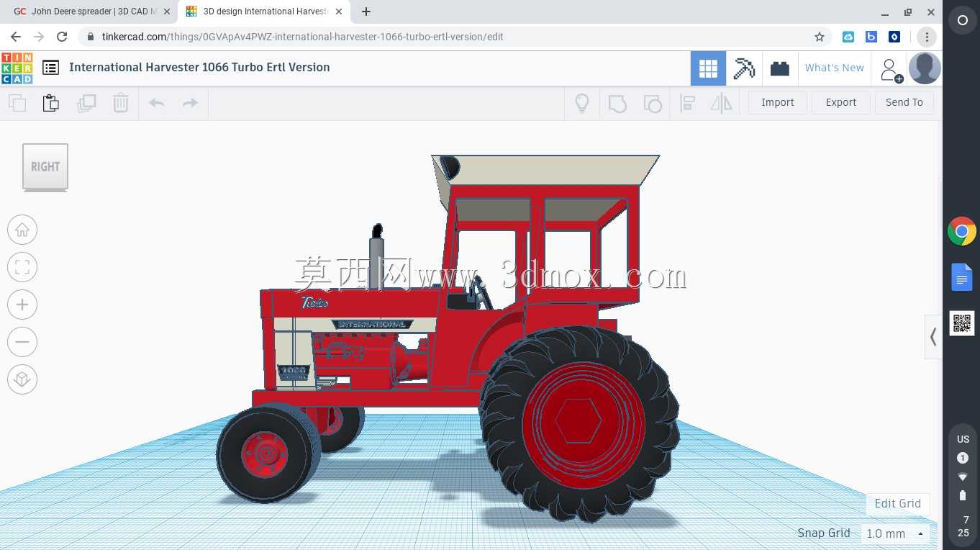Click the Mirror tool icon

[721, 103]
